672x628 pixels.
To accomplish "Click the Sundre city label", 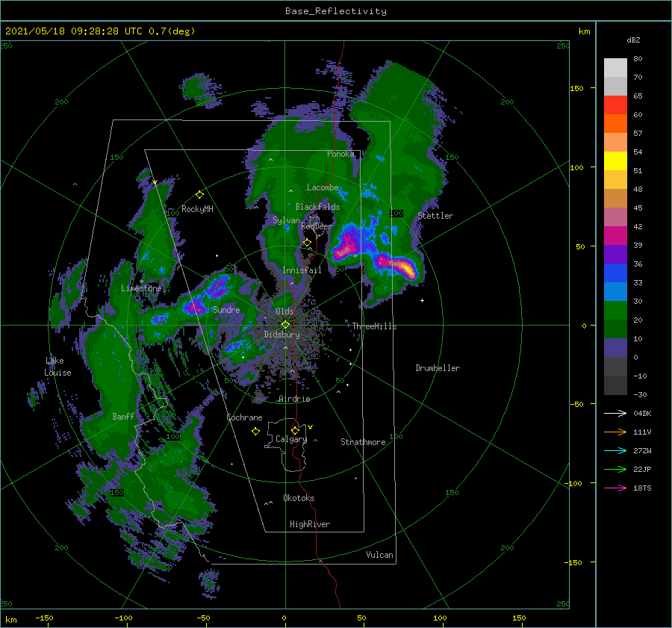I will 226,309.
